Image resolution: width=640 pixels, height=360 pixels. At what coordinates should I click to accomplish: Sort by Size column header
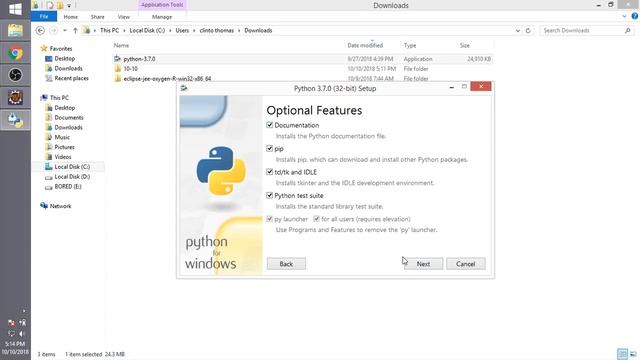tap(465, 45)
